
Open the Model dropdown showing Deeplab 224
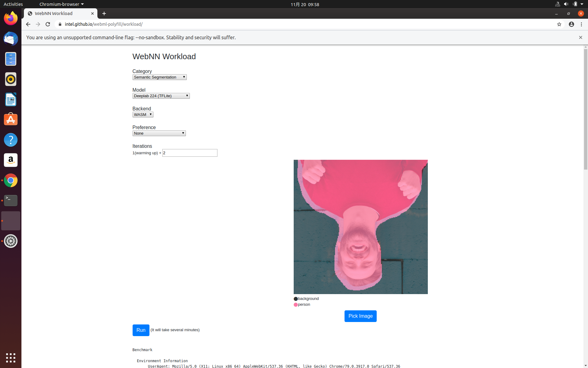pyautogui.click(x=161, y=96)
